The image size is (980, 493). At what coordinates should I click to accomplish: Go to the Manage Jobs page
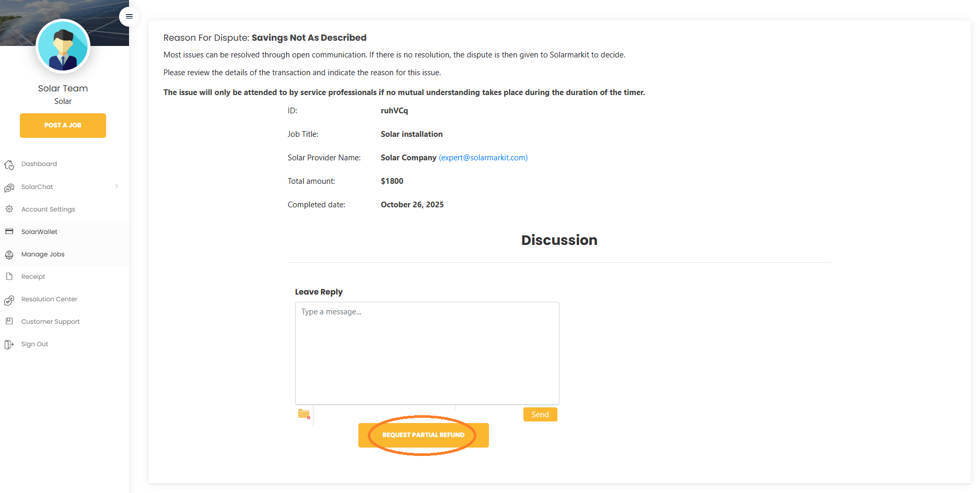pyautogui.click(x=43, y=254)
